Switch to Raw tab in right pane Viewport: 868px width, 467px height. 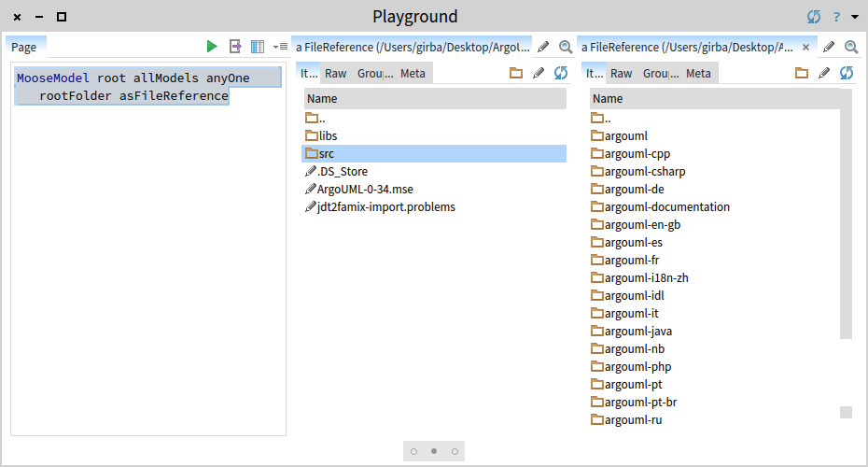pyautogui.click(x=621, y=73)
